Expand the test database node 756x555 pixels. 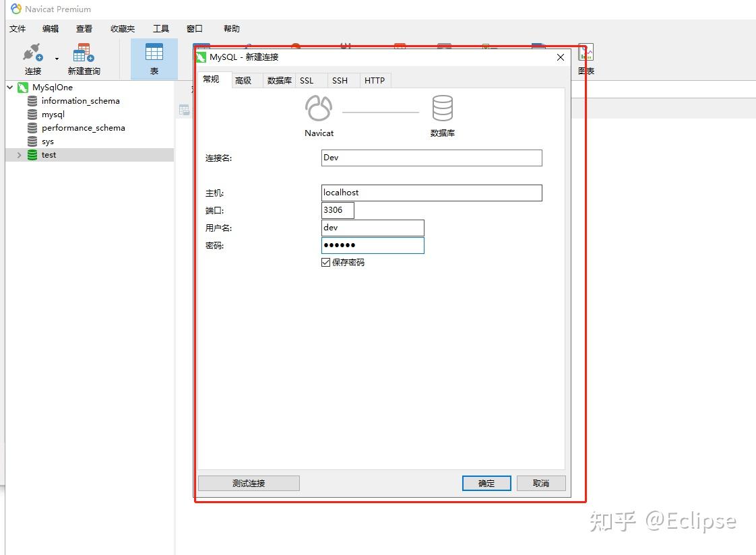tap(20, 155)
